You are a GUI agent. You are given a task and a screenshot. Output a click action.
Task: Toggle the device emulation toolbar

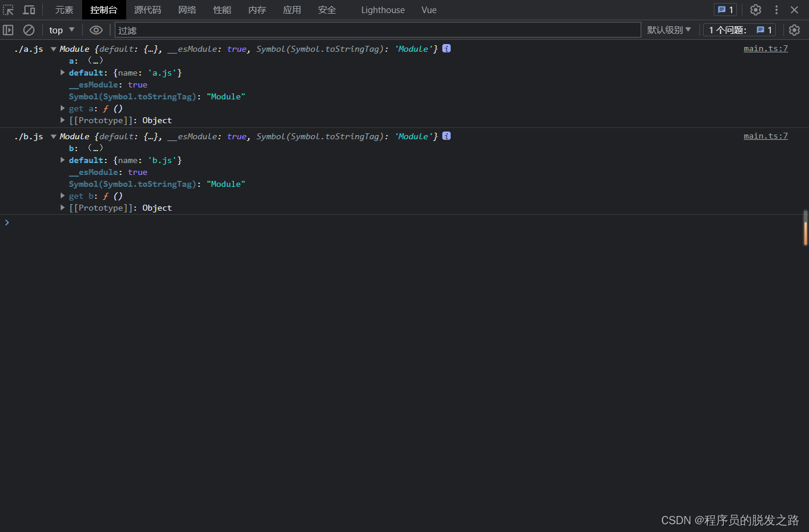click(29, 10)
